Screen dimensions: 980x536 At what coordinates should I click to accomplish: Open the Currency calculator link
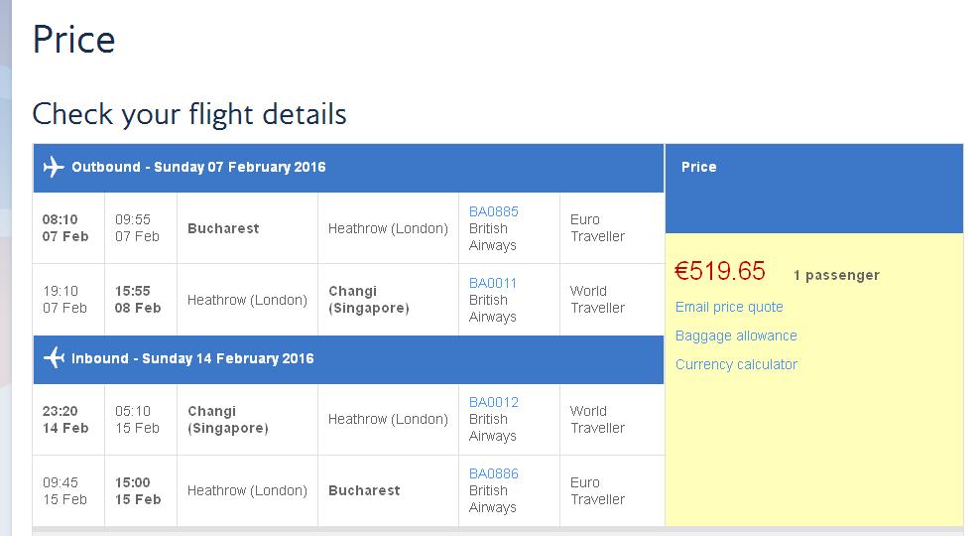(x=736, y=364)
